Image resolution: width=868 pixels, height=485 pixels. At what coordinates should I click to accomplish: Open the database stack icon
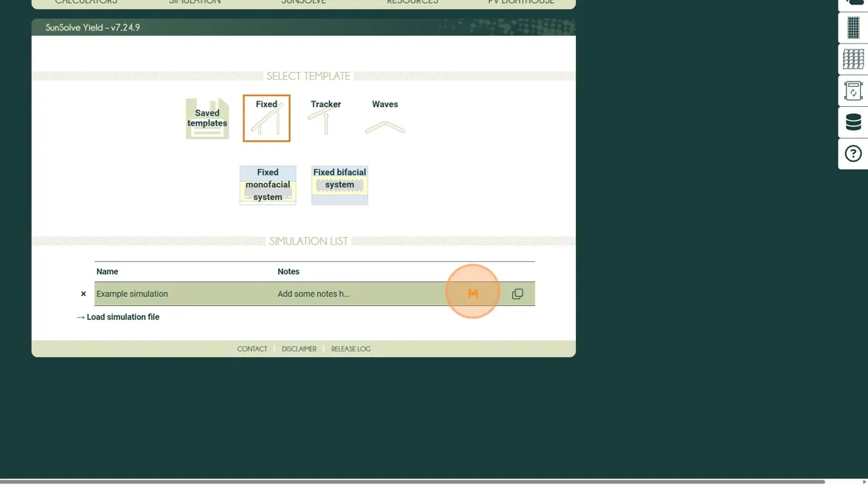[852, 122]
